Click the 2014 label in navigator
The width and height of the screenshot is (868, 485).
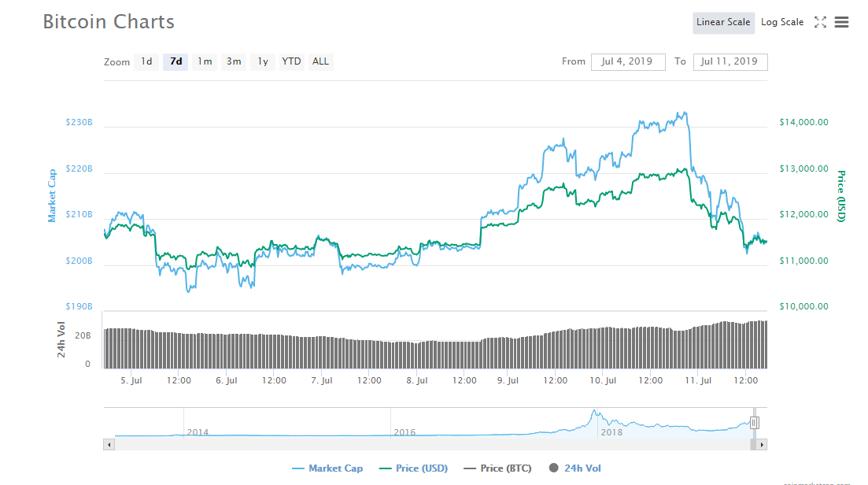pos(198,432)
